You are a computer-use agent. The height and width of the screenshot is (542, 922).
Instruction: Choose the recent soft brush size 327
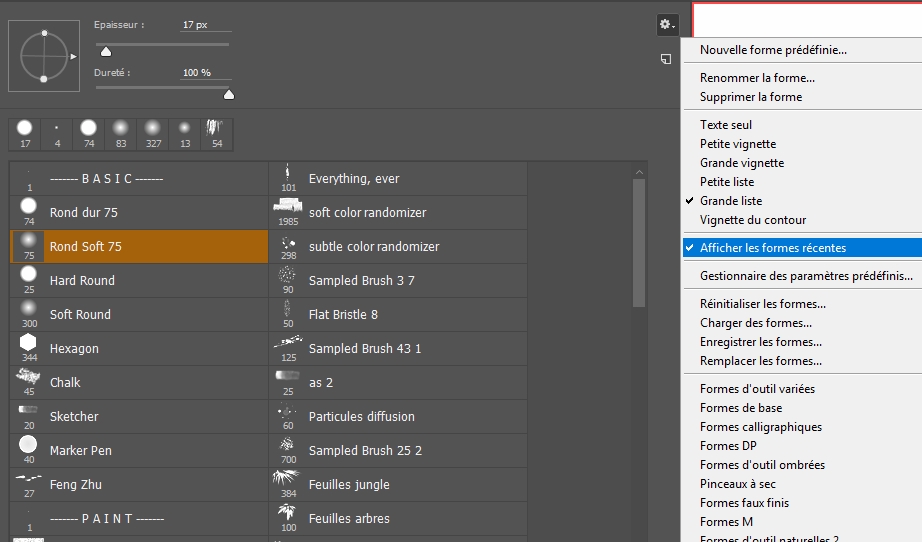tap(152, 133)
